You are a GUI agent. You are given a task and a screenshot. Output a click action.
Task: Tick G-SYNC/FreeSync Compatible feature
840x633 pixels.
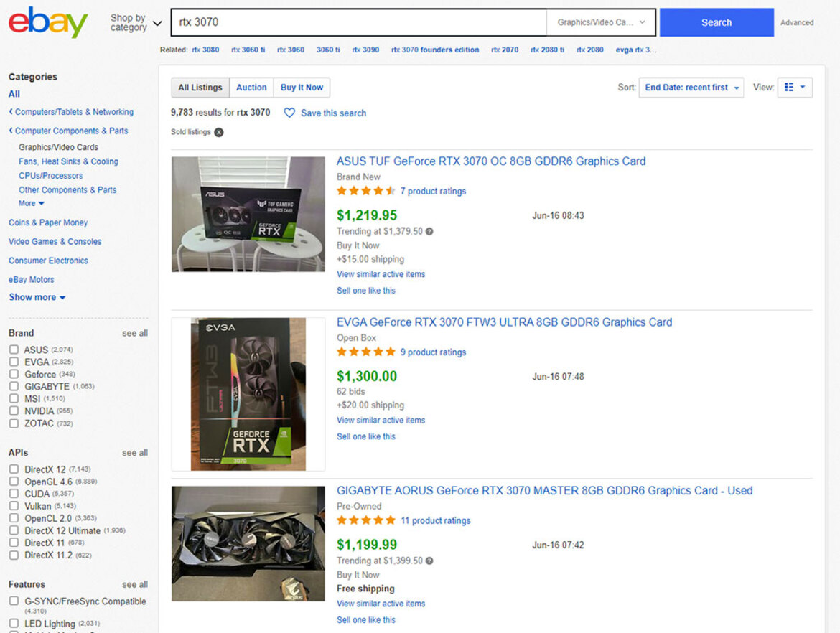(x=14, y=601)
